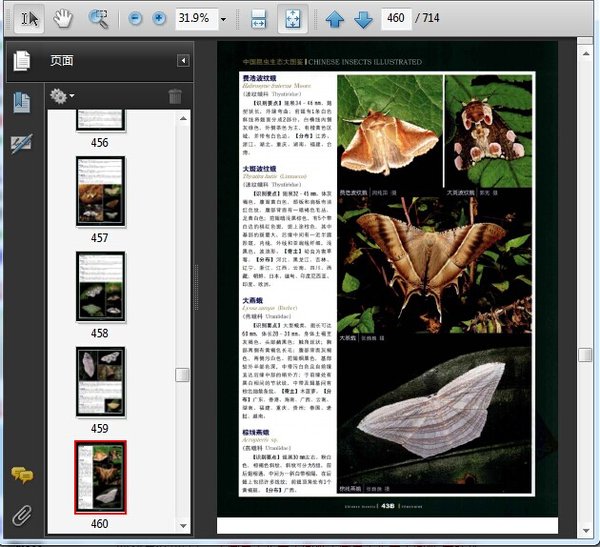The height and width of the screenshot is (547, 600).
Task: Select the marquee zoom tool
Action: (x=98, y=19)
